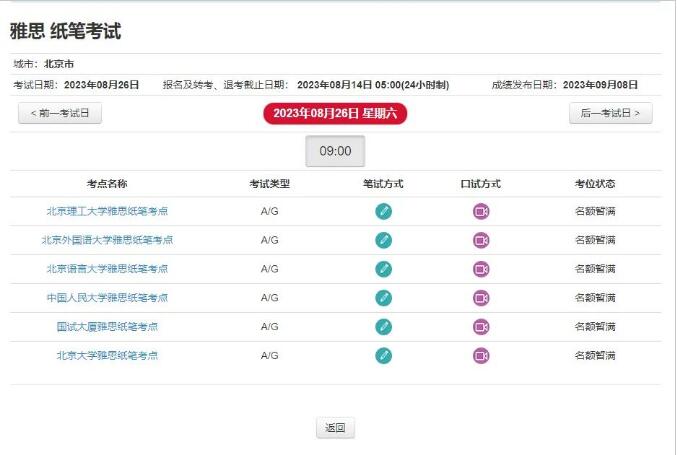
Task: Click the 考试类型 column header
Action: 270,184
